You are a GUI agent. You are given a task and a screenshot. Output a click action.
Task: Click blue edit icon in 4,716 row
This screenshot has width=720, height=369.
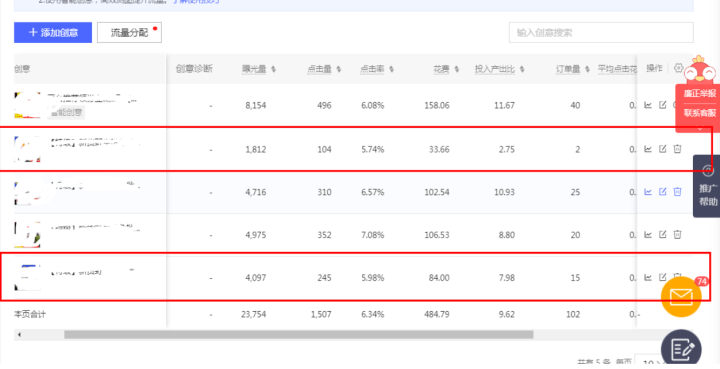pyautogui.click(x=663, y=191)
